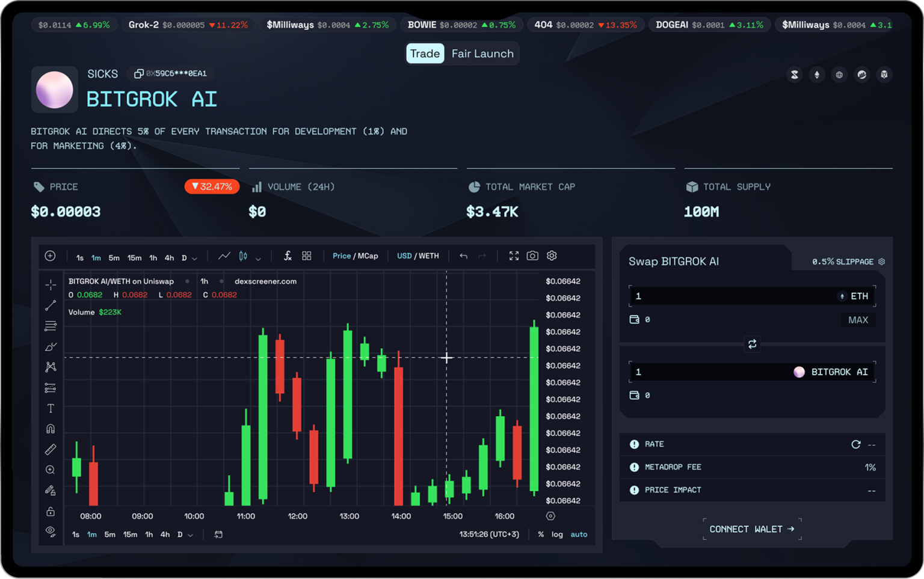Screen dimensions: 924x579
Task: Select the crosshair cursor tool
Action: (x=51, y=284)
